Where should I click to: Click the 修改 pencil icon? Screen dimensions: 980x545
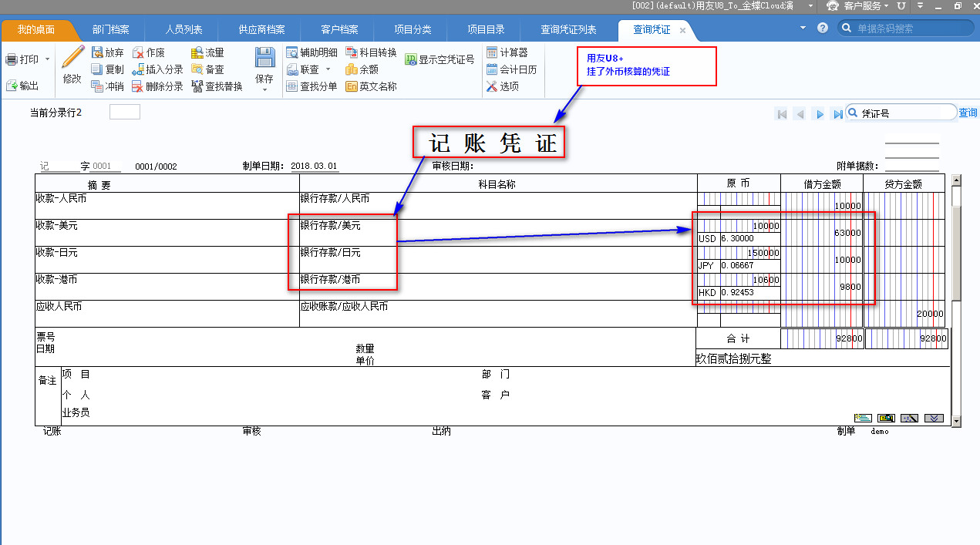(72, 59)
